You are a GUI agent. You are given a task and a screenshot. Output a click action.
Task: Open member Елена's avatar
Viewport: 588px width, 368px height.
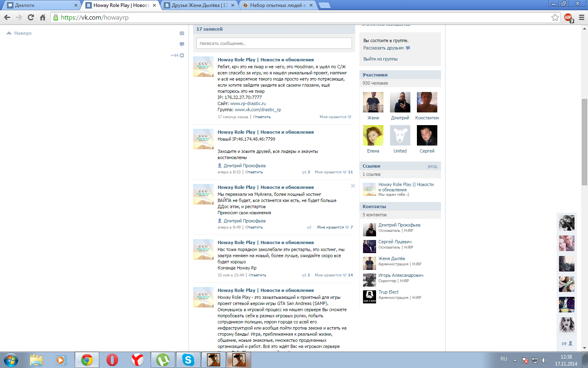[373, 135]
